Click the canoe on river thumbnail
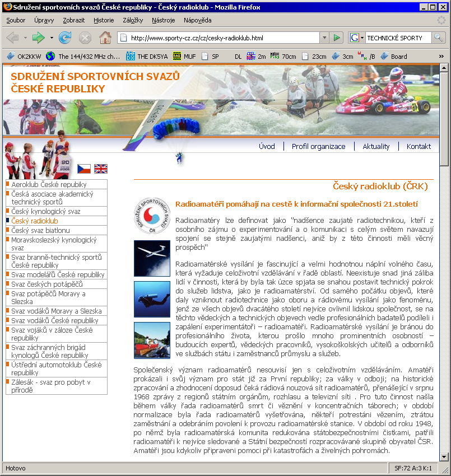This screenshot has width=451, height=476. 152,340
